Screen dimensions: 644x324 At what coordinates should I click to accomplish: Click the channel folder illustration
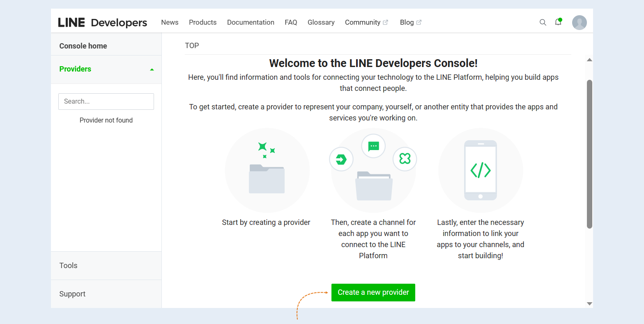(x=373, y=170)
